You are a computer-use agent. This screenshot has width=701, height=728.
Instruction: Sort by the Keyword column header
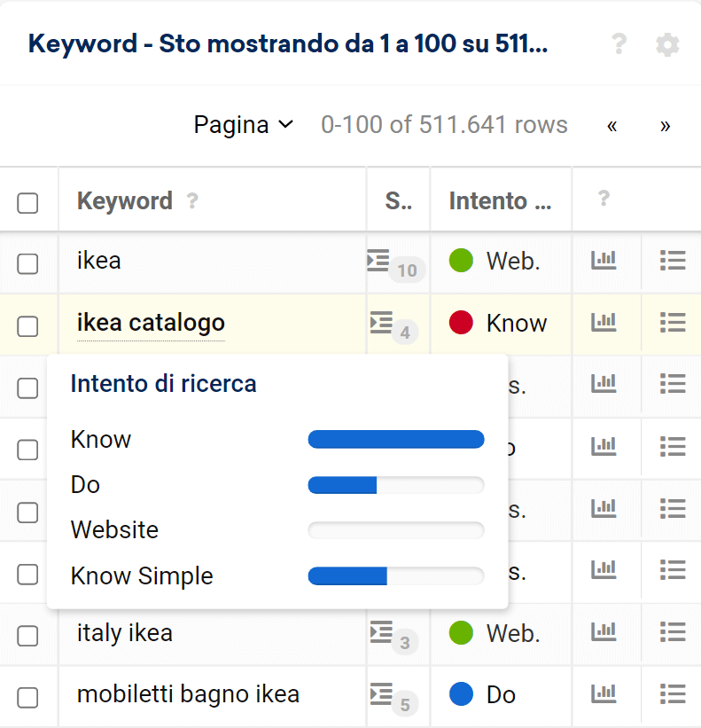(125, 201)
